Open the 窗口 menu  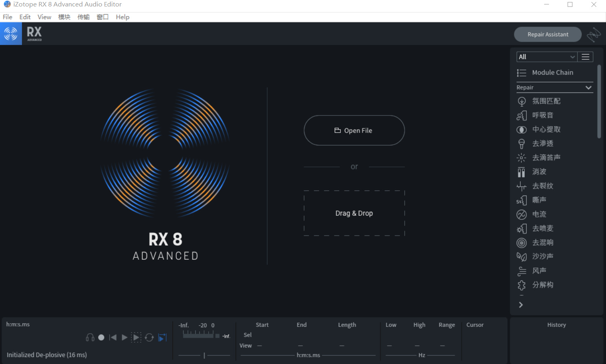tap(103, 17)
